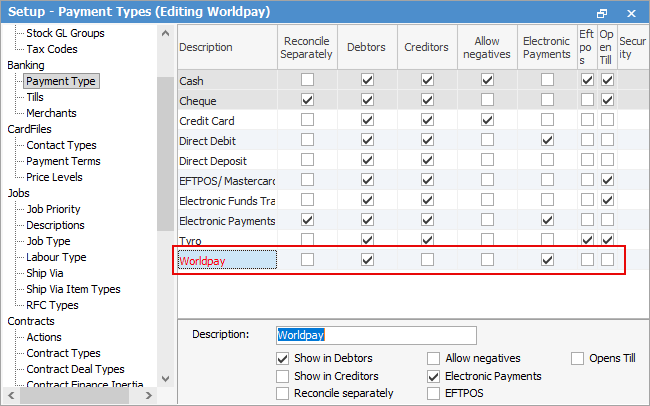Select Actions under Contracts

point(44,337)
